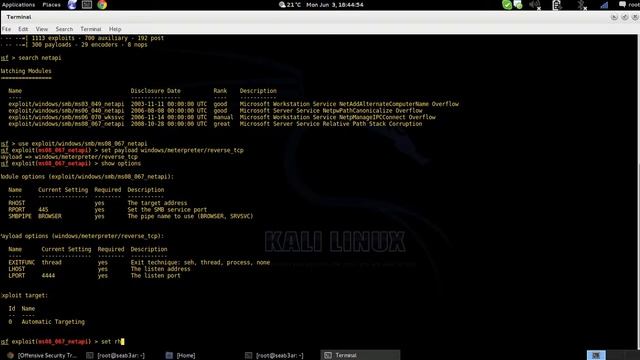Click exploit/windows/smb/ms03_049_netapi in search results
This screenshot has width=640, height=360.
point(66,104)
